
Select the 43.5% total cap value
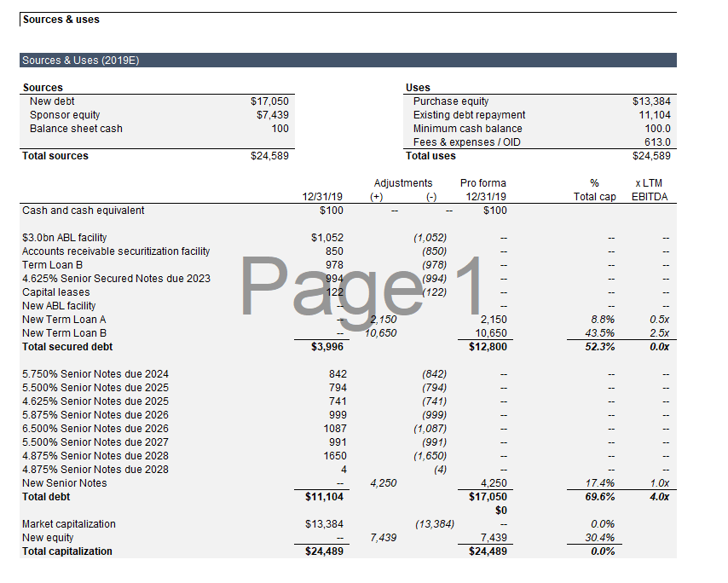600,333
